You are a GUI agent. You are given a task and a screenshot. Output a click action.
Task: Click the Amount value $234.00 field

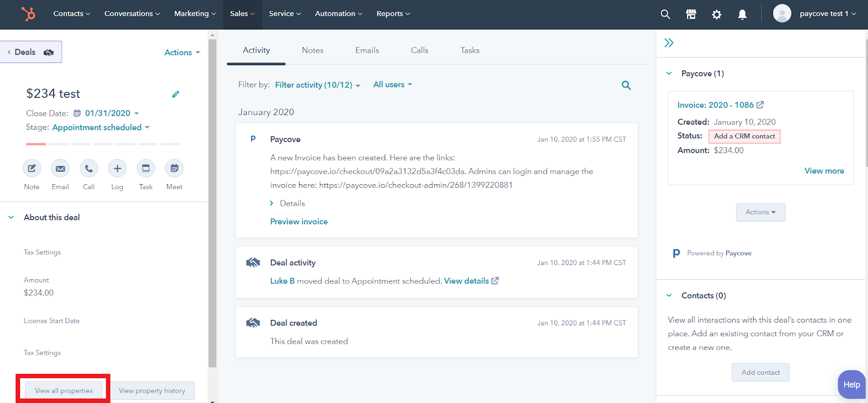pos(39,293)
